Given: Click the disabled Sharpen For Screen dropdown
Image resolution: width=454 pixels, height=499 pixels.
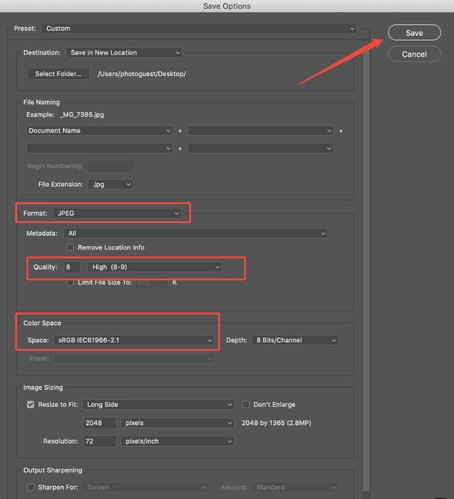Looking at the screenshot, I should [146, 487].
